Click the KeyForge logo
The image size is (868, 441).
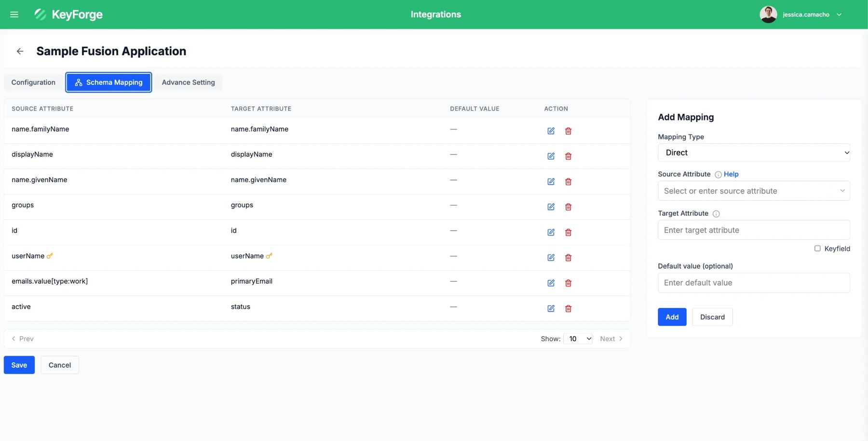(68, 14)
